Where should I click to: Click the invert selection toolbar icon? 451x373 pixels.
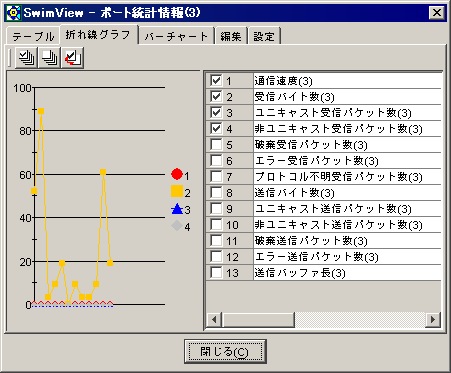(x=73, y=58)
